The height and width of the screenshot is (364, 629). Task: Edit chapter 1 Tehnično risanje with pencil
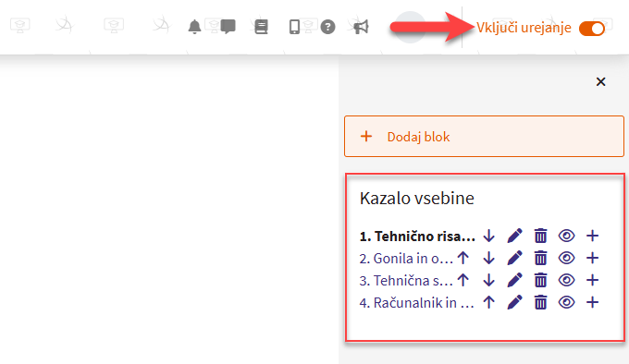pos(514,236)
